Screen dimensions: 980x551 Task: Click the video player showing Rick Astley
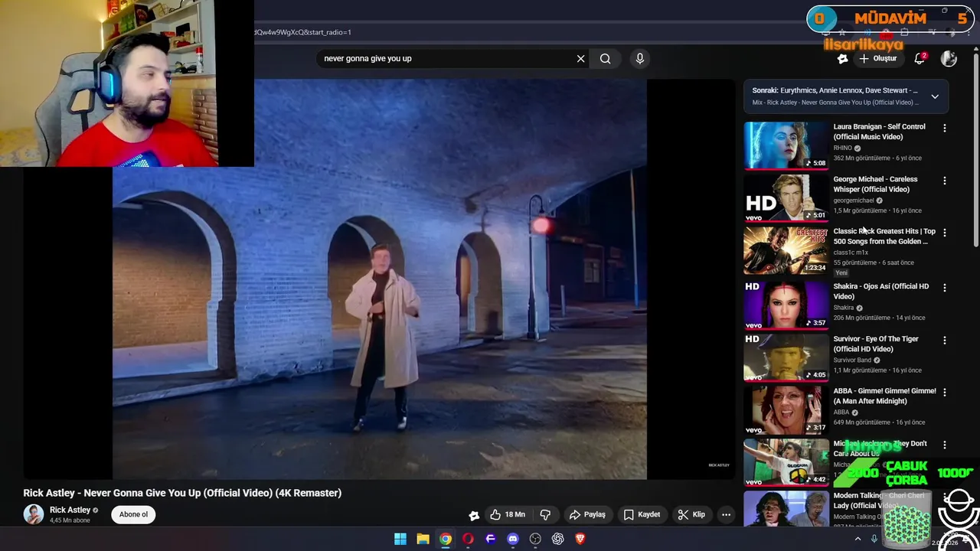380,279
